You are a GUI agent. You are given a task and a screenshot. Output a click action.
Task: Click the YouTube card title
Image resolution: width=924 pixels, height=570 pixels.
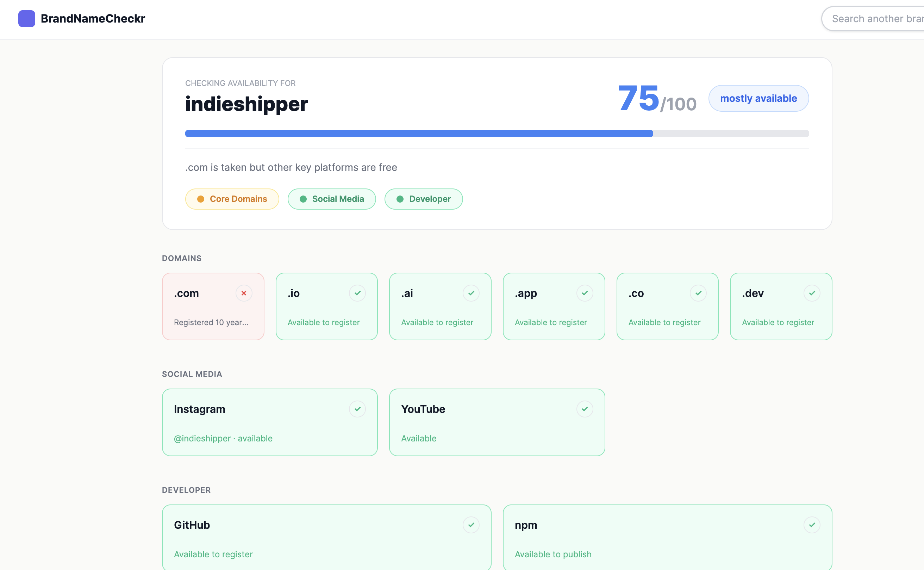coord(423,409)
